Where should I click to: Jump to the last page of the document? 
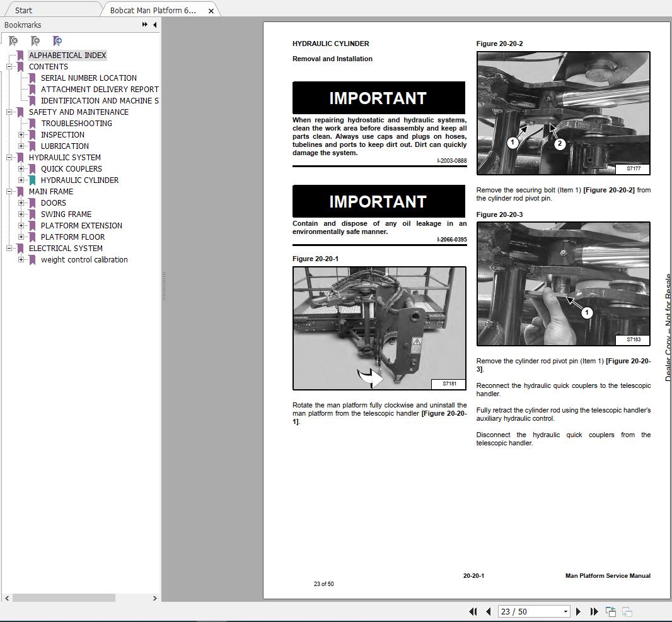coord(594,611)
